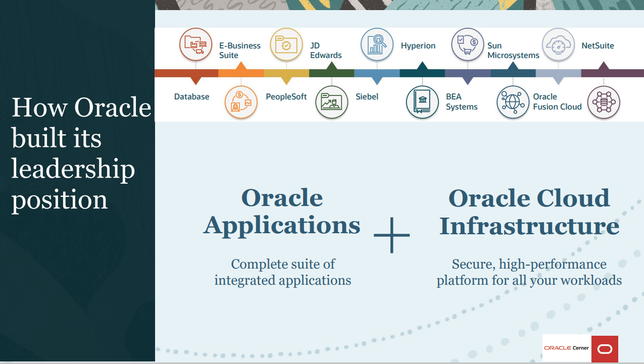
Task: Select the red Database timeline segment
Action: click(186, 73)
